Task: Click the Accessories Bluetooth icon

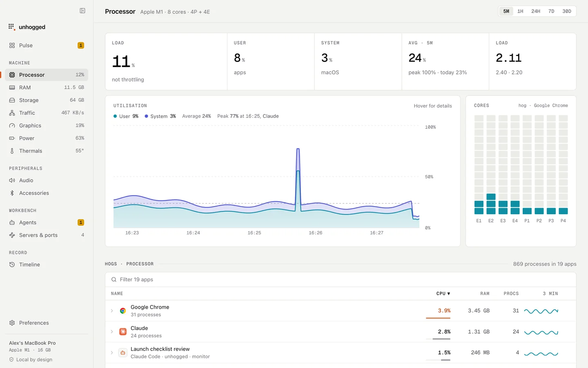Action: pyautogui.click(x=12, y=193)
